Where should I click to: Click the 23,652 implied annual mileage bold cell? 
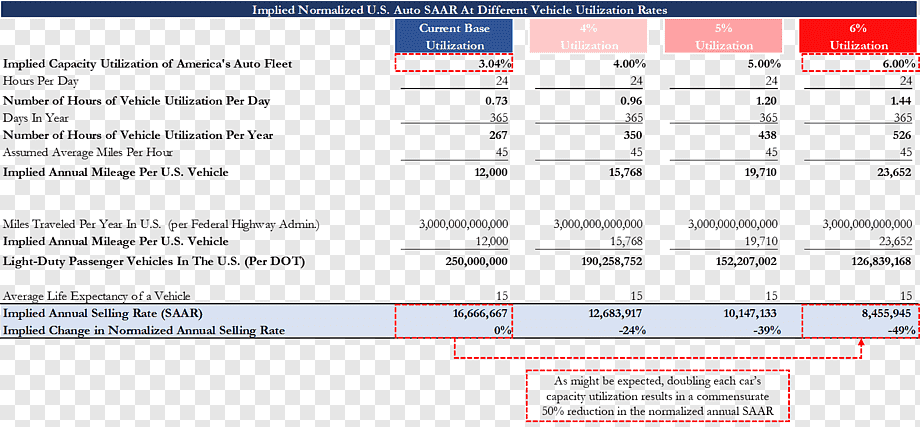(x=892, y=172)
